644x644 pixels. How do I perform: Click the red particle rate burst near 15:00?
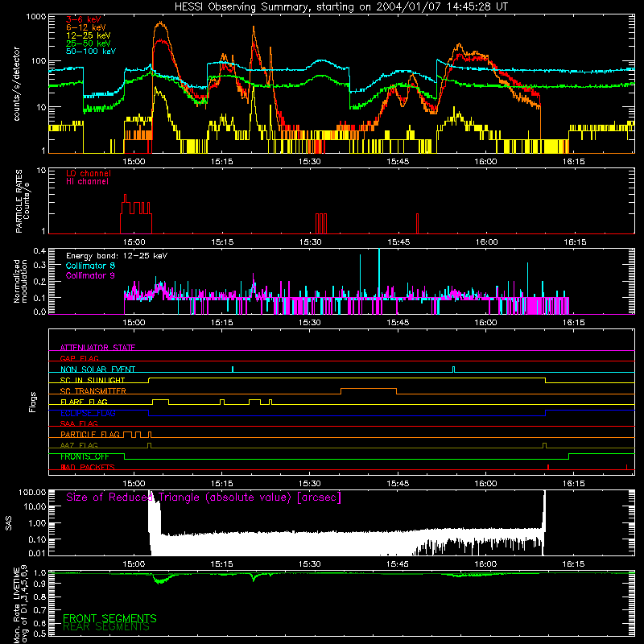[136, 213]
